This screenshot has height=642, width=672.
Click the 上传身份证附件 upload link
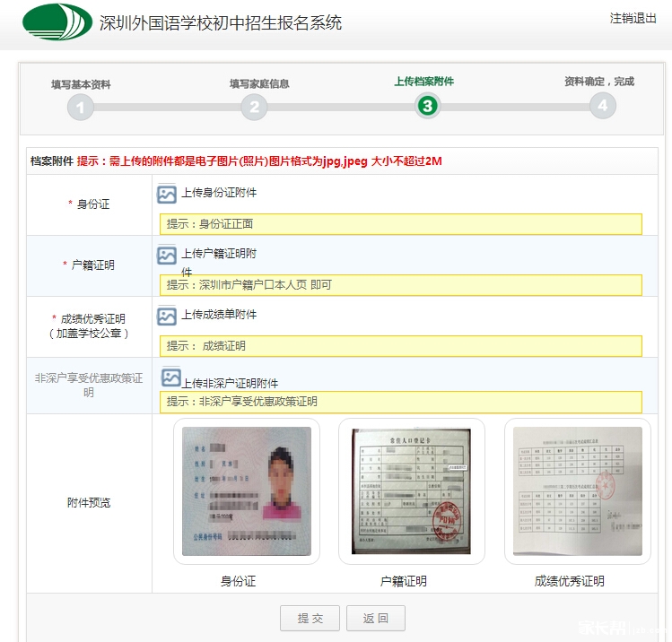(219, 193)
